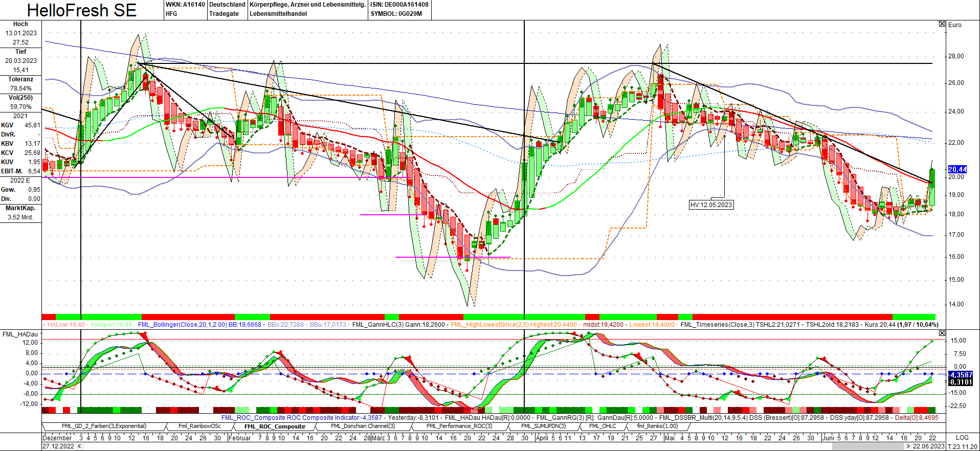The height and width of the screenshot is (451, 980).
Task: Open the Fml_RainbowOSc tab
Action: click(x=199, y=426)
